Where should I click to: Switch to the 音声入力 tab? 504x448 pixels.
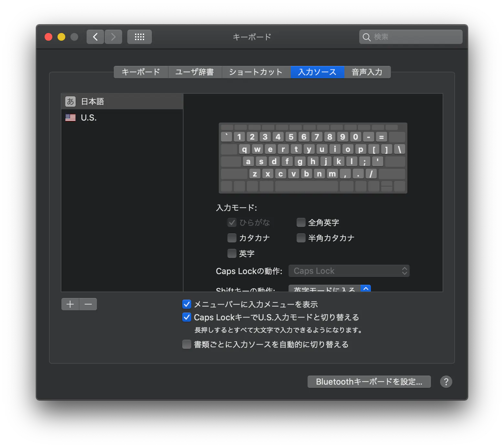367,72
